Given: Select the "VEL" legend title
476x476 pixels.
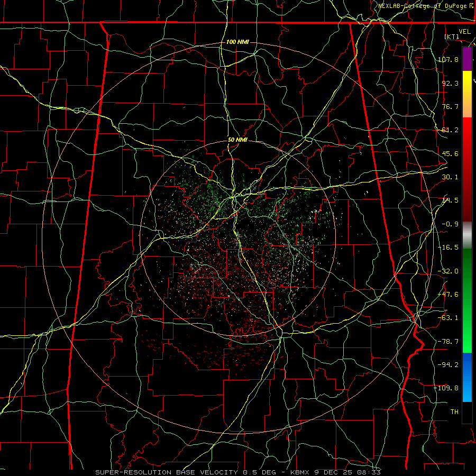Looking at the screenshot, I should [464, 32].
